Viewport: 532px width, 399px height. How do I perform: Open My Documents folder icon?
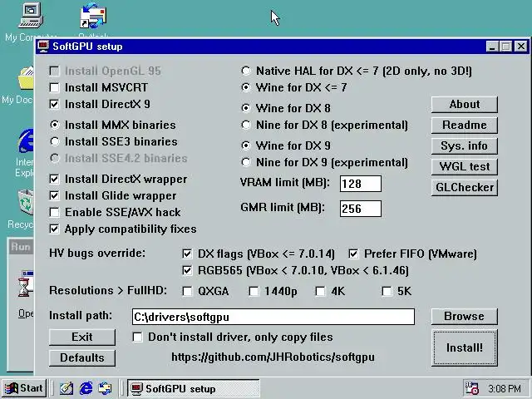[x=26, y=78]
